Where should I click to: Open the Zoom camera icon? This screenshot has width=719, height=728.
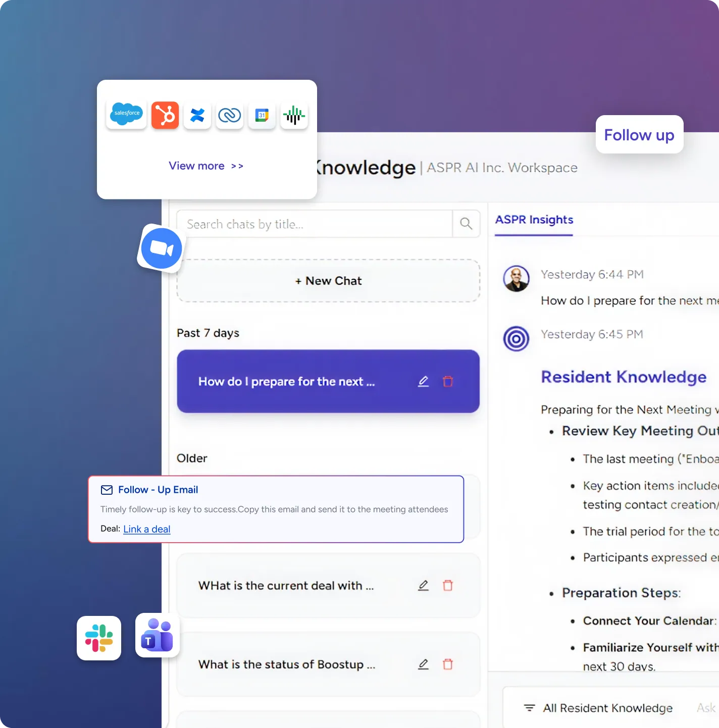[x=162, y=248]
